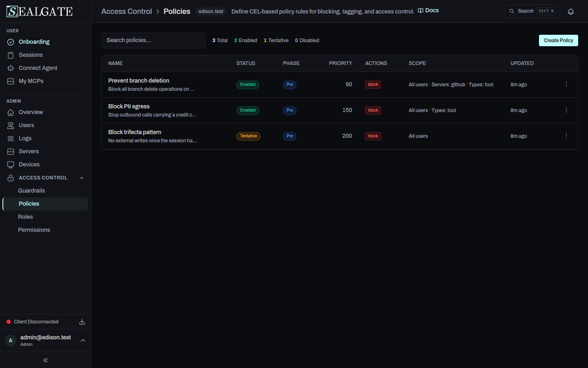This screenshot has width=588, height=368.
Task: Expand the admin account menu chevron
Action: point(83,341)
